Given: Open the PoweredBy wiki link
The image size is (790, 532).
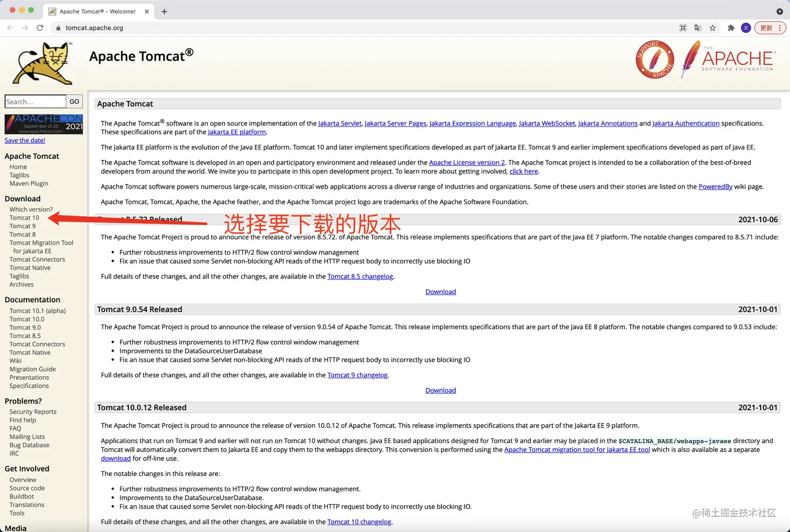Looking at the screenshot, I should point(715,187).
